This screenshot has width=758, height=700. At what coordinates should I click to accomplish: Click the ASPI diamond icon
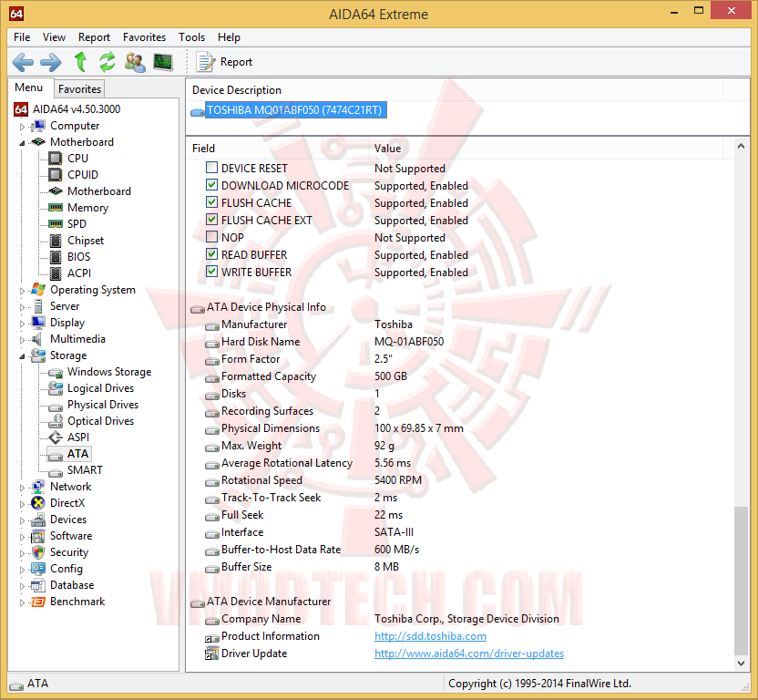(56, 437)
